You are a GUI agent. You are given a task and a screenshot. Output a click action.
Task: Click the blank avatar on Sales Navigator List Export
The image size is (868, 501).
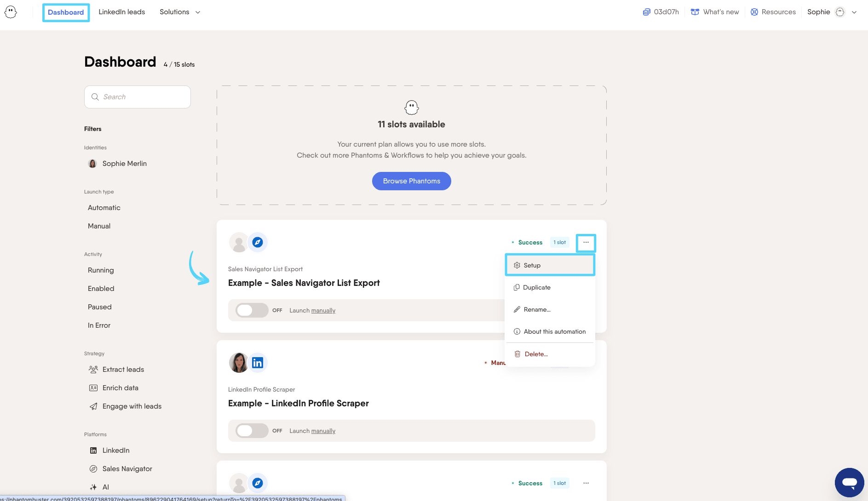(239, 242)
